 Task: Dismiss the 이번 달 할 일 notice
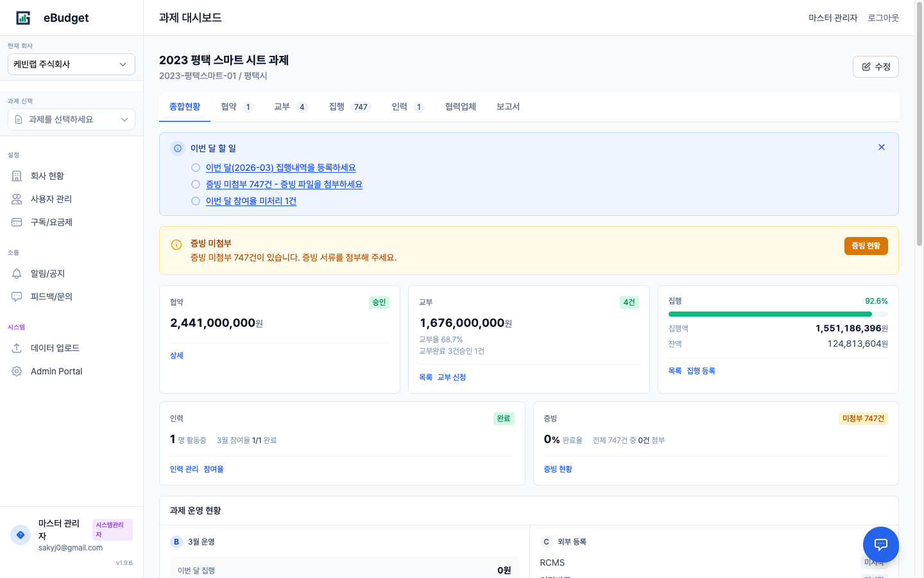pos(881,146)
